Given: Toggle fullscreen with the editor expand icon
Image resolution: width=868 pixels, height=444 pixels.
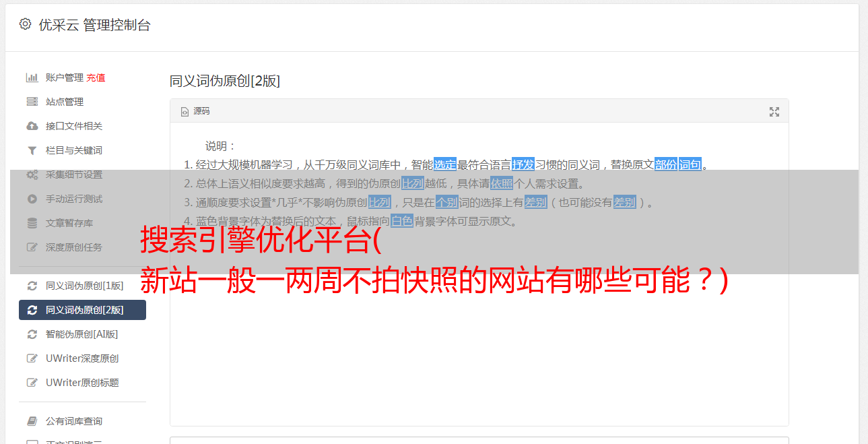Looking at the screenshot, I should click(x=774, y=112).
